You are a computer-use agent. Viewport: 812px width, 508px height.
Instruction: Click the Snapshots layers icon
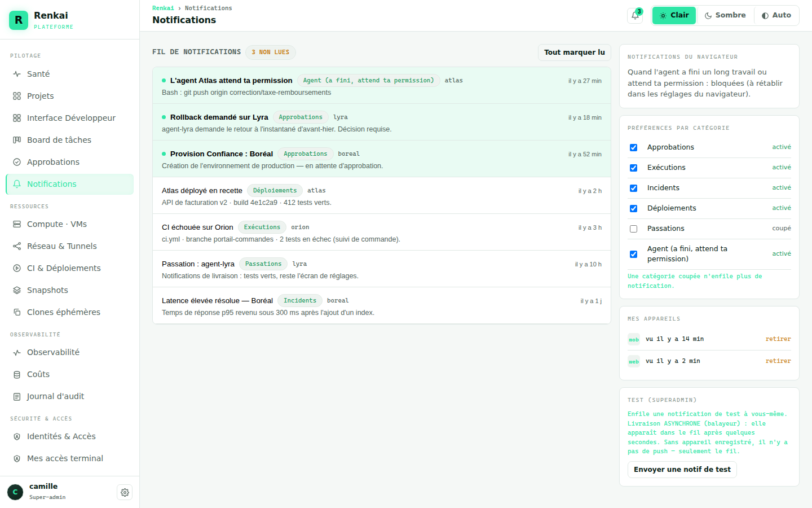(x=17, y=290)
